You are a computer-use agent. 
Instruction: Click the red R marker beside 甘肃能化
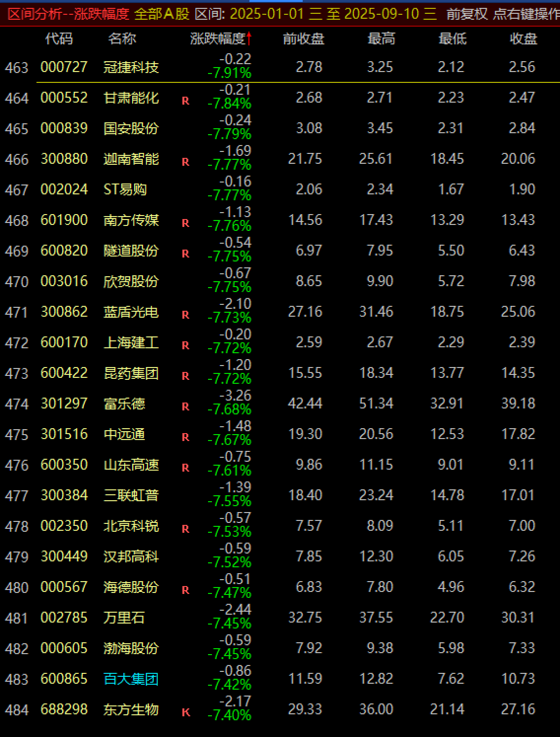tap(185, 101)
